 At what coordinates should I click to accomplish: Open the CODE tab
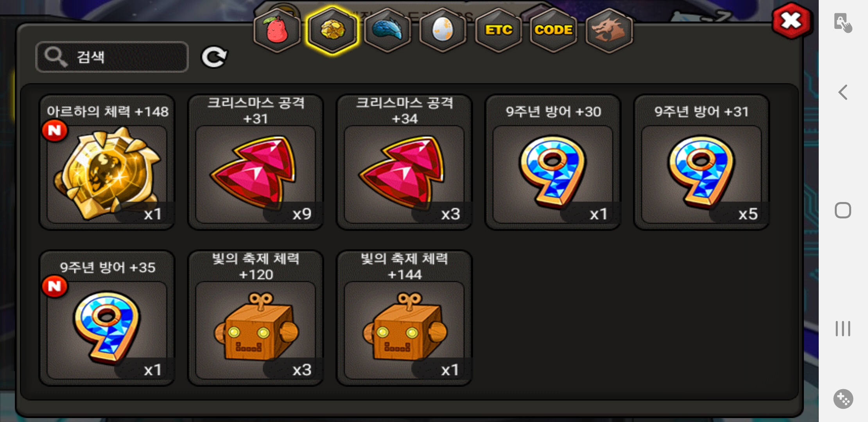click(x=554, y=30)
